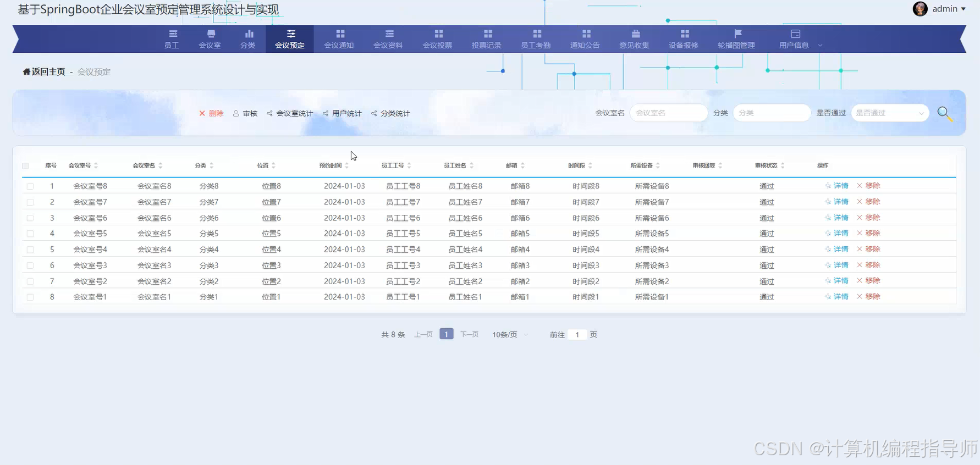Click the admin avatar picture
Viewport: 980px width, 465px height.
(x=920, y=9)
